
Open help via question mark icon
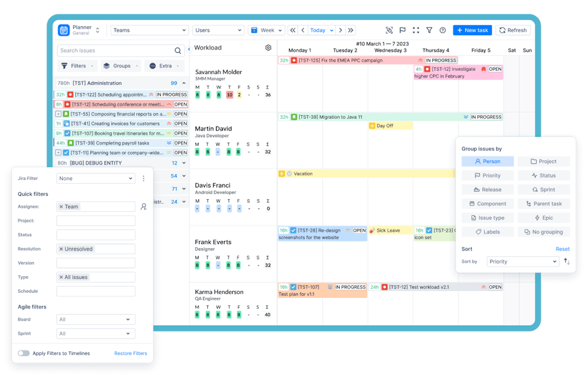[x=443, y=30]
